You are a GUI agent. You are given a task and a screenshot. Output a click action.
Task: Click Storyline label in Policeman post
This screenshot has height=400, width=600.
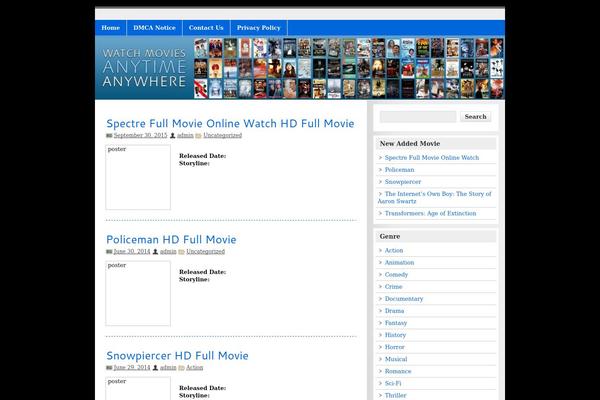[x=194, y=279]
